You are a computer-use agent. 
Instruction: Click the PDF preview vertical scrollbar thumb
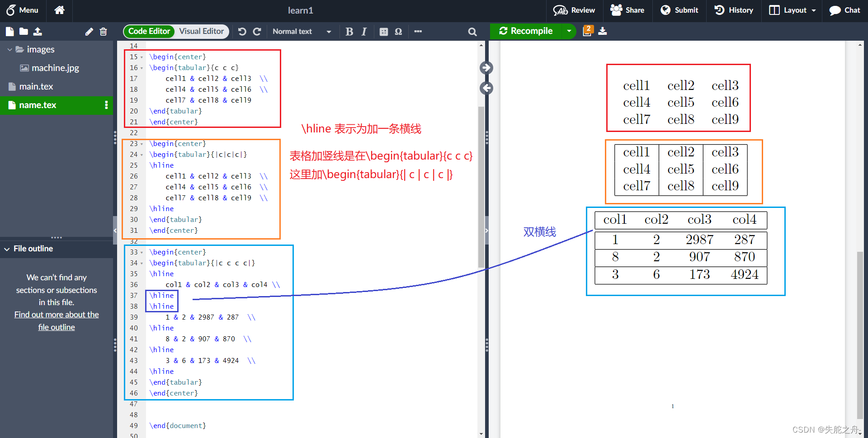pyautogui.click(x=860, y=335)
